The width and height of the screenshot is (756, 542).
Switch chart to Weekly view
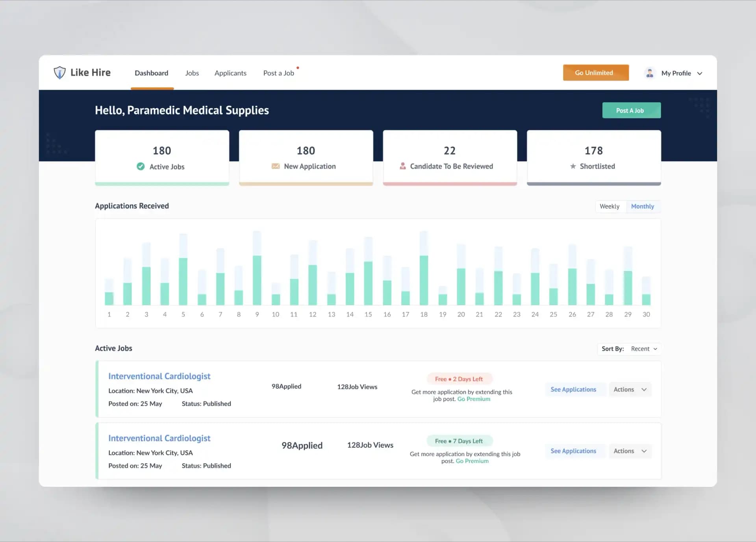pos(609,206)
